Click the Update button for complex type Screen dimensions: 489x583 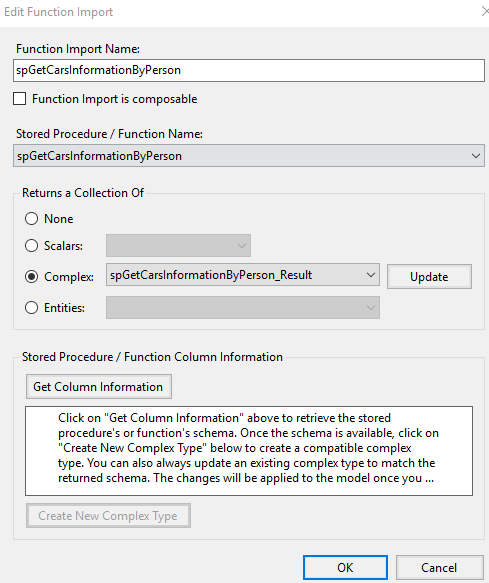(x=430, y=277)
